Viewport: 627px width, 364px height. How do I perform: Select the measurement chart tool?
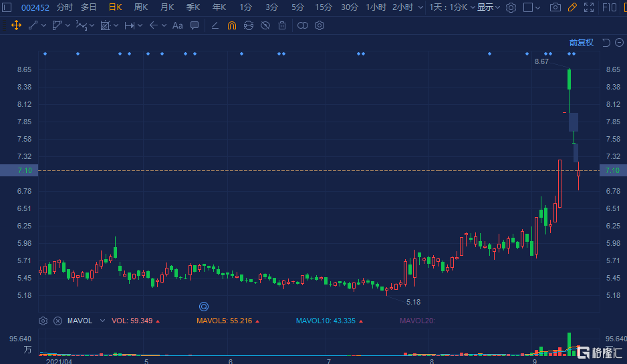click(105, 25)
